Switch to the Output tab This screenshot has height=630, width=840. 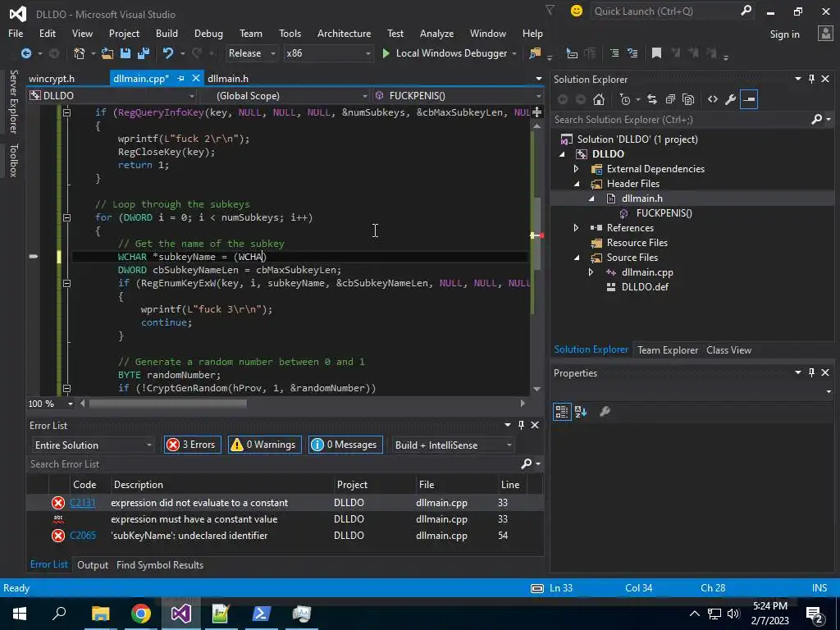click(93, 564)
